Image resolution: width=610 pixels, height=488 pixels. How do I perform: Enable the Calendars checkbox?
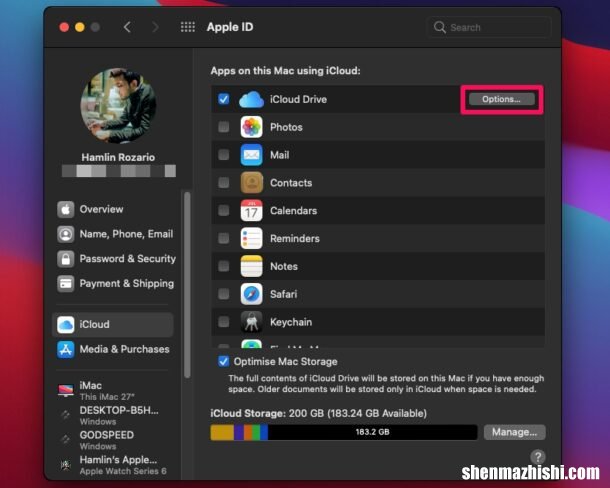pos(224,211)
